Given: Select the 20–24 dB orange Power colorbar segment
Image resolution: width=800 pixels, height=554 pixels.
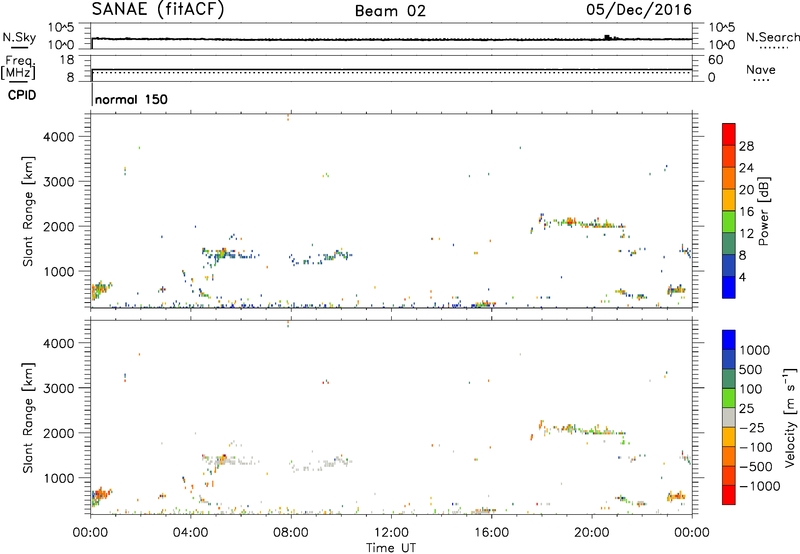Looking at the screenshot, I should (729, 178).
